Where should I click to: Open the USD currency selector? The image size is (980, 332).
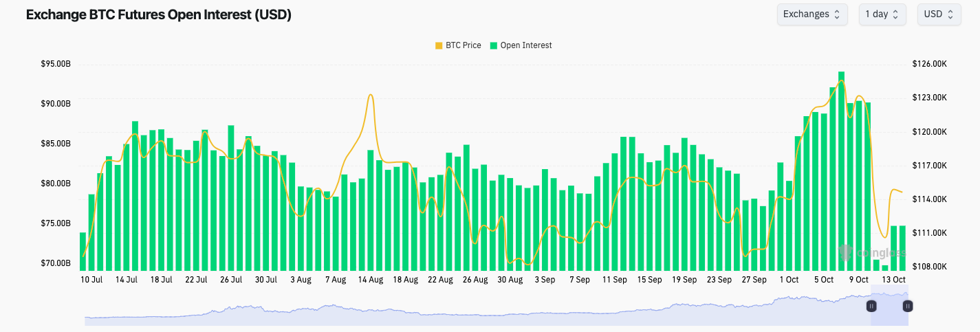coord(939,14)
